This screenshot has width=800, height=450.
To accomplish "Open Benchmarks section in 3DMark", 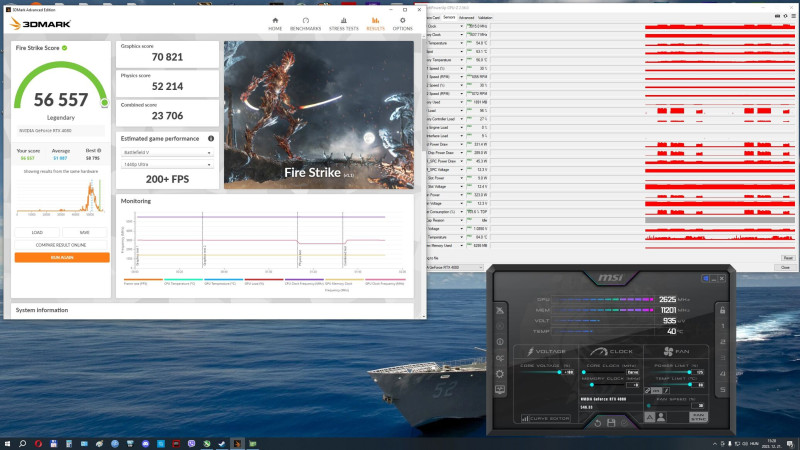I will tap(307, 23).
